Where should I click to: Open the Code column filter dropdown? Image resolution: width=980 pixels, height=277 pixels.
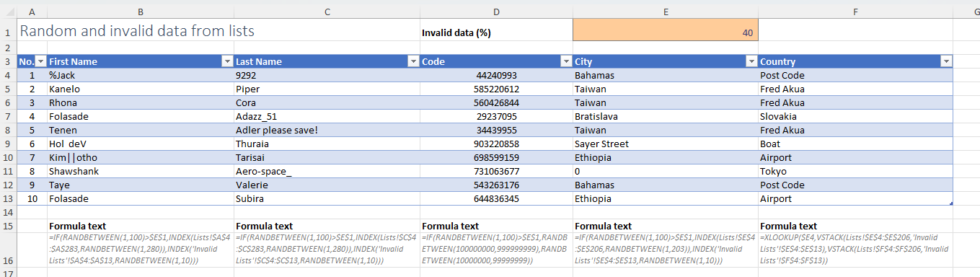click(x=567, y=62)
